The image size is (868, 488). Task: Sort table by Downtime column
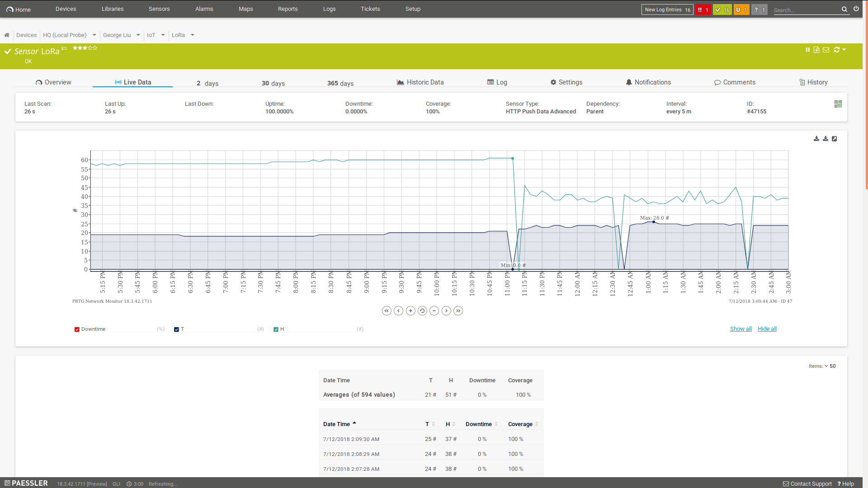point(481,424)
